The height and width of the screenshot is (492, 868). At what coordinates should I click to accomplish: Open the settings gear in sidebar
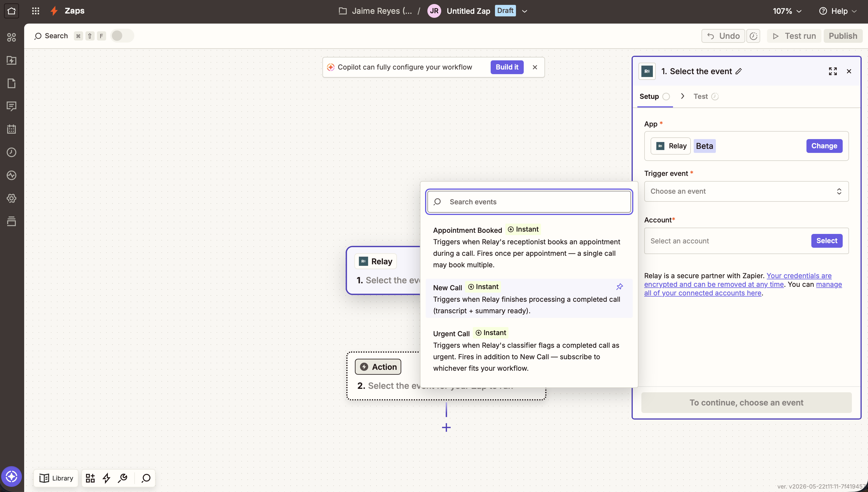click(12, 198)
